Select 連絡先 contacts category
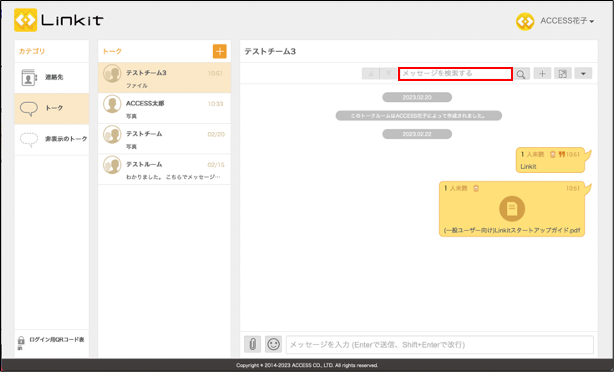Screen dimensions: 614x372 click(52, 78)
